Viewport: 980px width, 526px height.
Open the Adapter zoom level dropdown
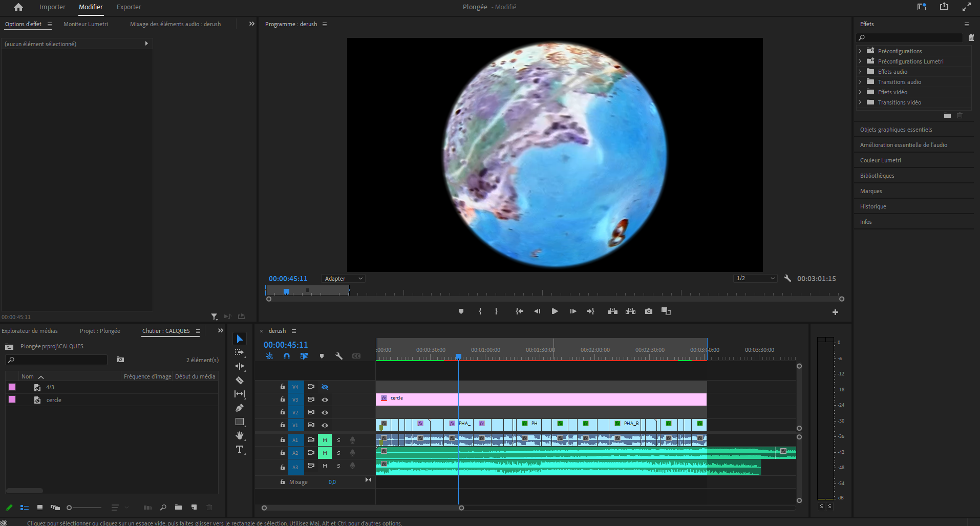344,279
